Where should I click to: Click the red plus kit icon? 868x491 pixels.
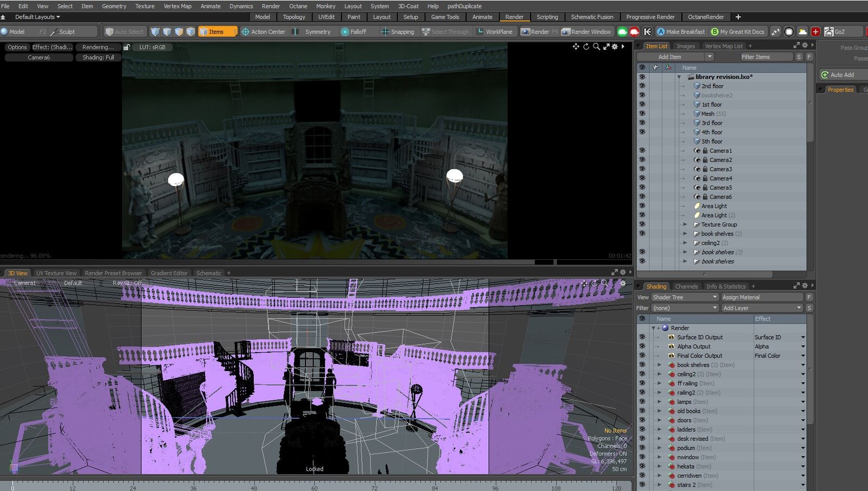coord(815,31)
